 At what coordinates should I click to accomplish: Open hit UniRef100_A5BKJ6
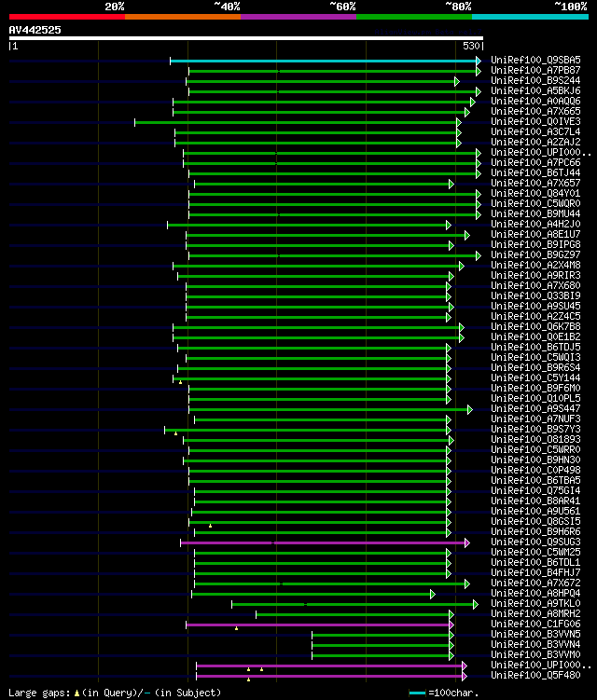(535, 90)
